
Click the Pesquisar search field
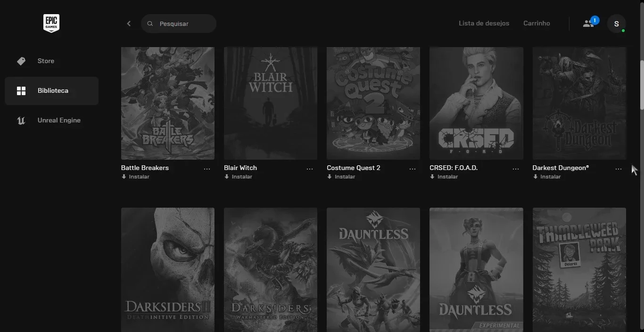click(179, 24)
